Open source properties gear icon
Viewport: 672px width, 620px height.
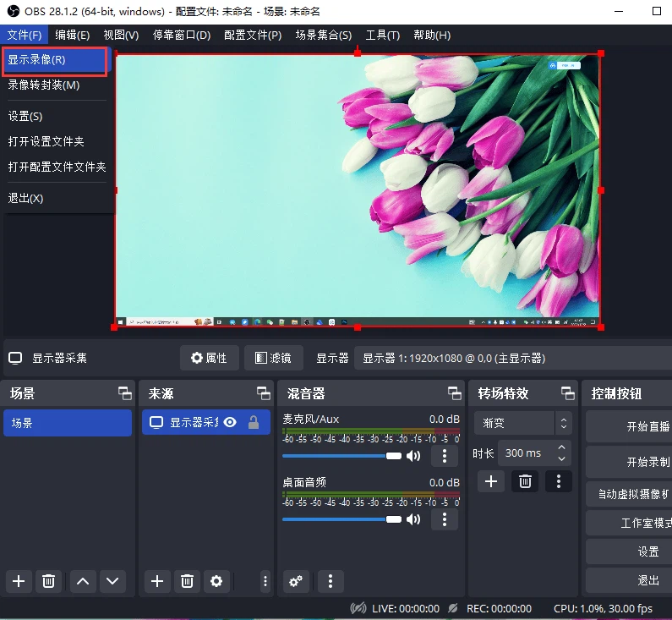(x=216, y=581)
